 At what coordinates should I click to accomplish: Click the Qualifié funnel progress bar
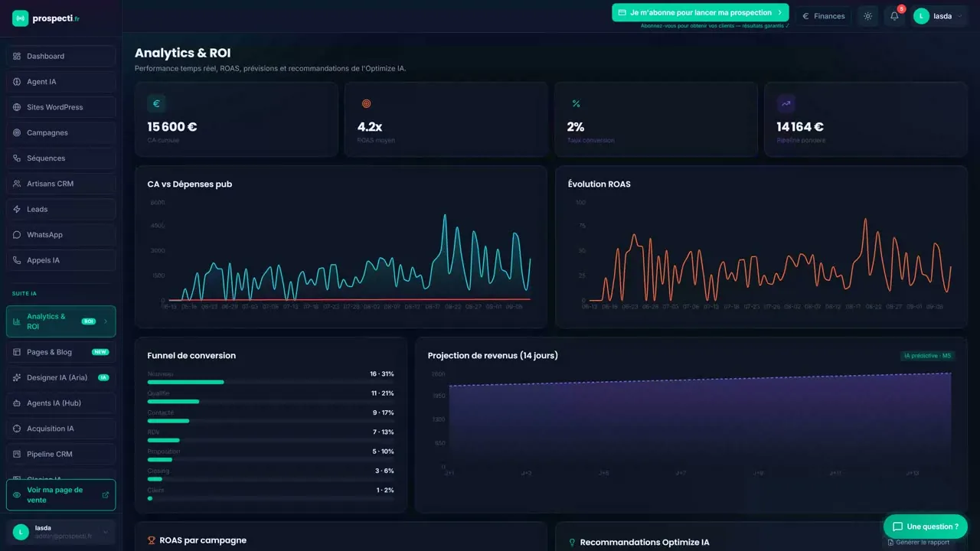[270, 401]
